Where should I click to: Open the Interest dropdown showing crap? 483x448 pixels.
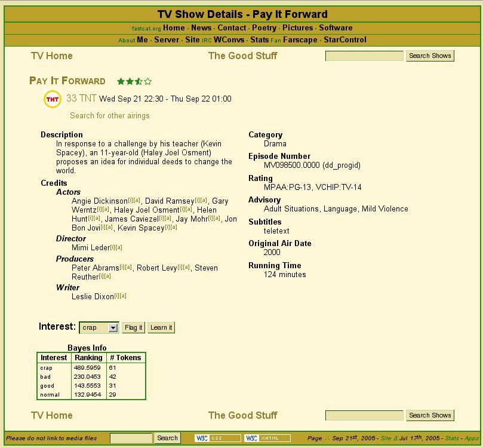click(x=99, y=327)
